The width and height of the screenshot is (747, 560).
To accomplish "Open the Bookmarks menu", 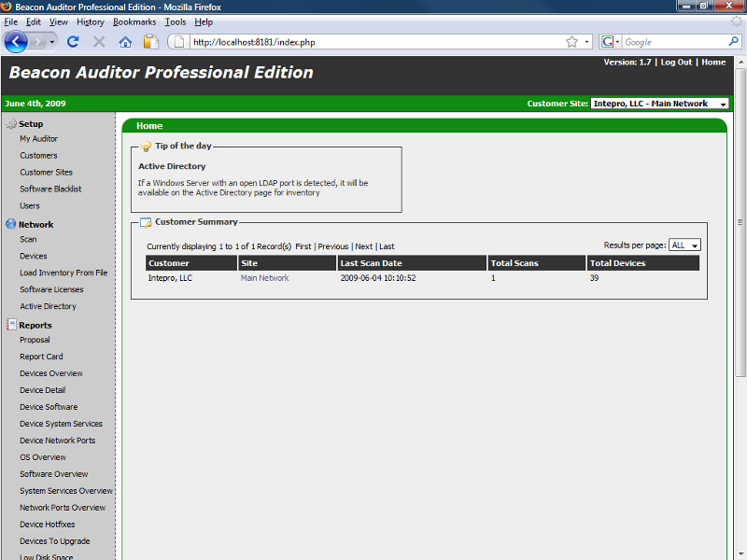I will 134,21.
